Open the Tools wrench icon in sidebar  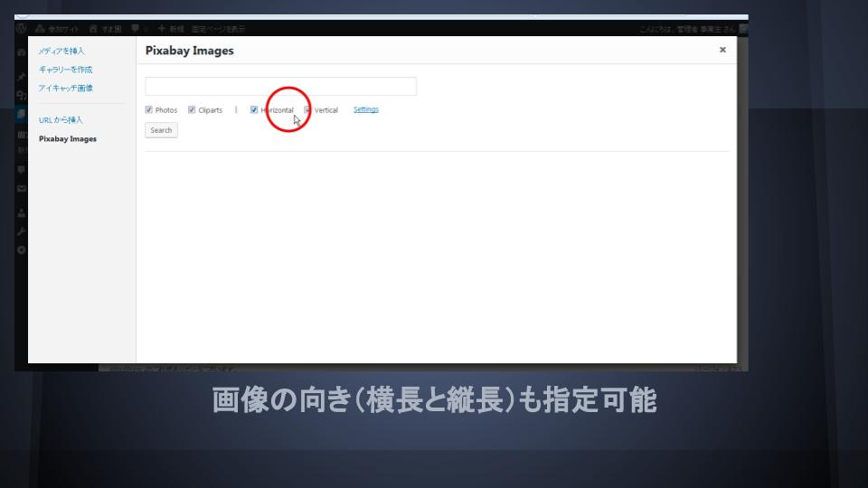[x=22, y=231]
